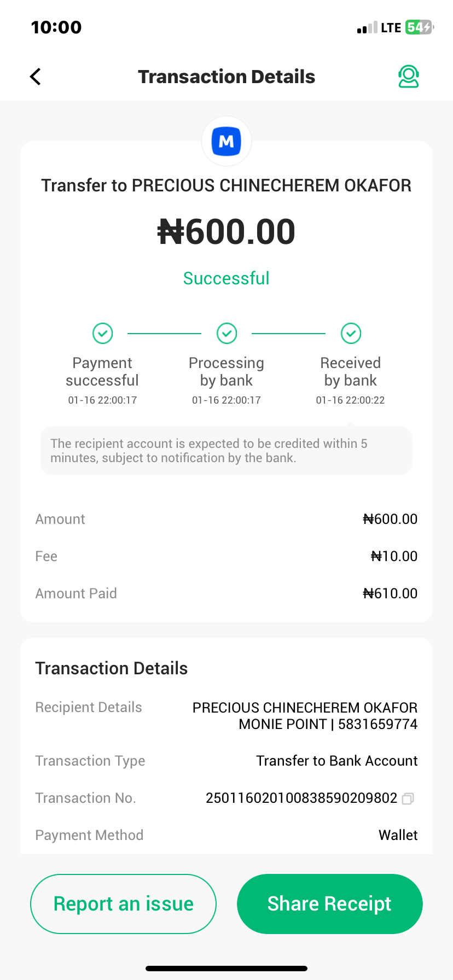The width and height of the screenshot is (453, 980).
Task: Tap the Payment successful checkmark icon
Action: click(x=102, y=333)
